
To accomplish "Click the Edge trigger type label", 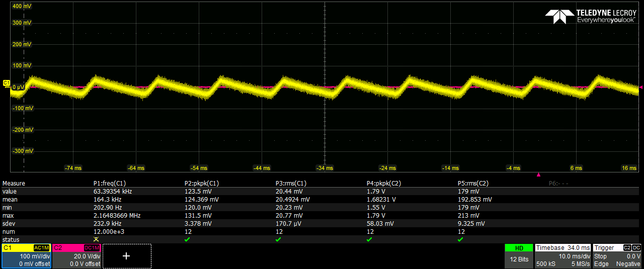I will click(x=601, y=264).
